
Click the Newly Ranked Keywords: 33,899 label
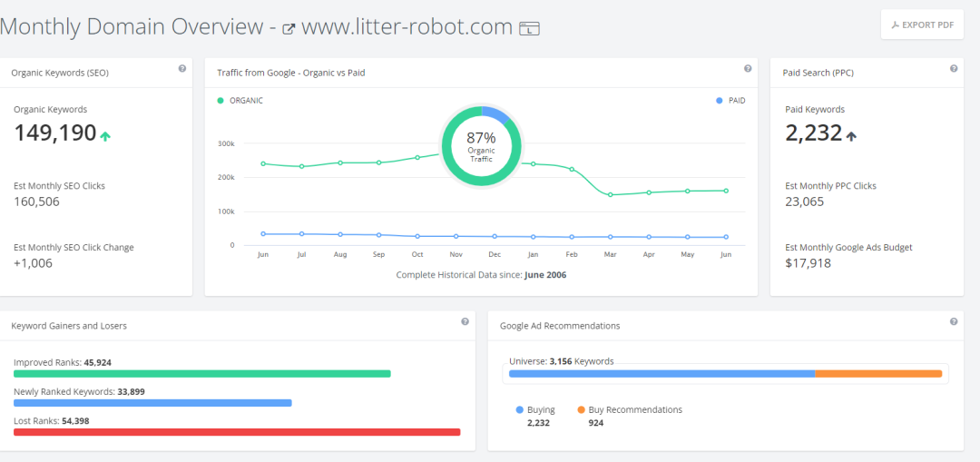pos(79,392)
